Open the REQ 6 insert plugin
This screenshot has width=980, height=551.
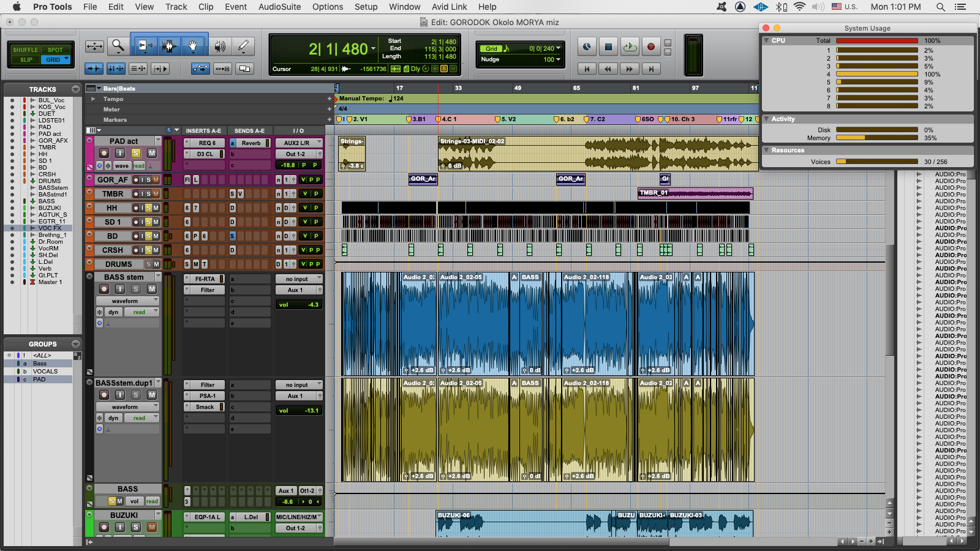[207, 143]
